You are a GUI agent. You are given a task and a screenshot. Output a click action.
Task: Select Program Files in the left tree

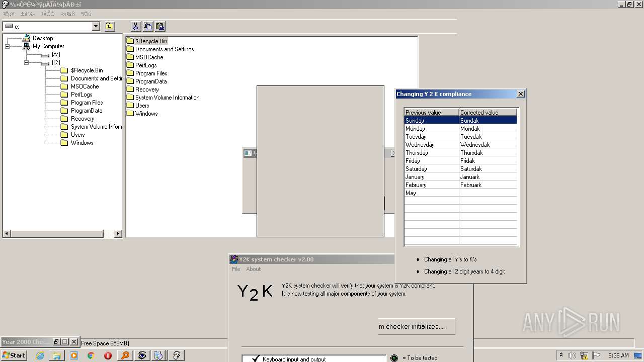click(x=87, y=103)
